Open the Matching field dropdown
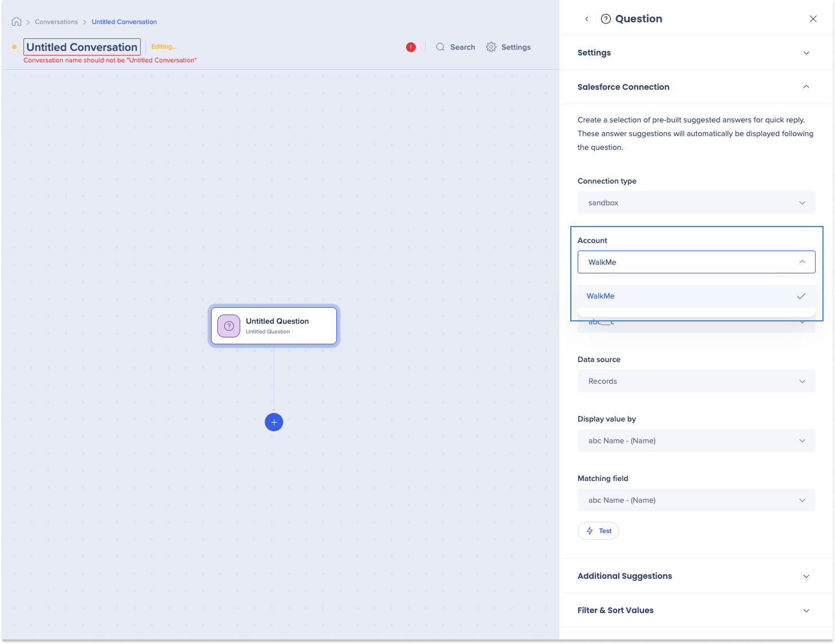Screen dimensions: 835x644 696,500
